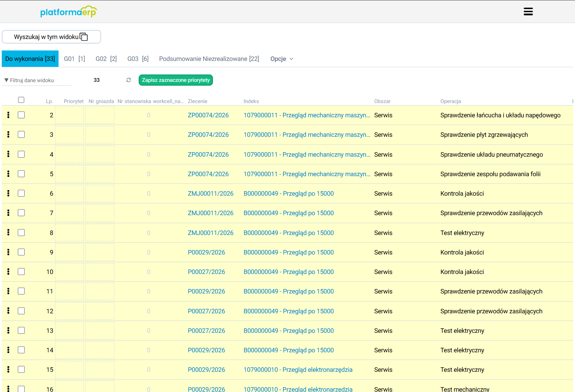575x392 pixels.
Task: Switch to the G03 [6] tab
Action: point(138,59)
